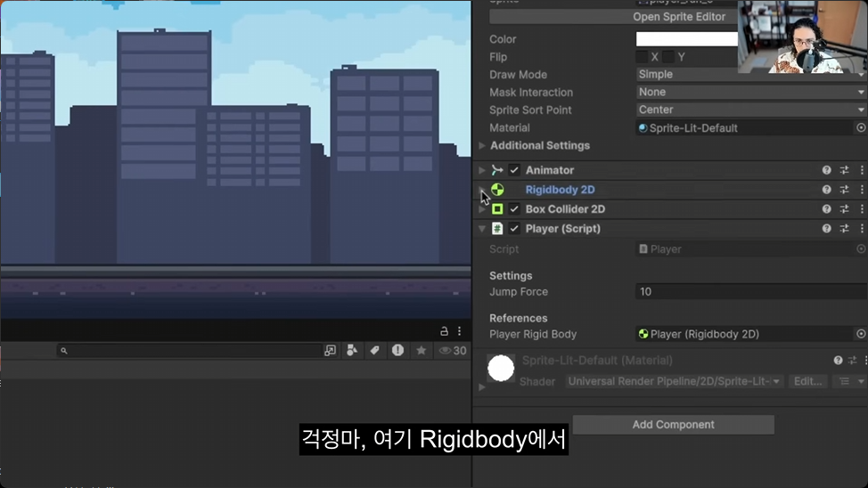Select the Rigidbody 2D header label
Screen dimensions: 868x488
(x=561, y=190)
